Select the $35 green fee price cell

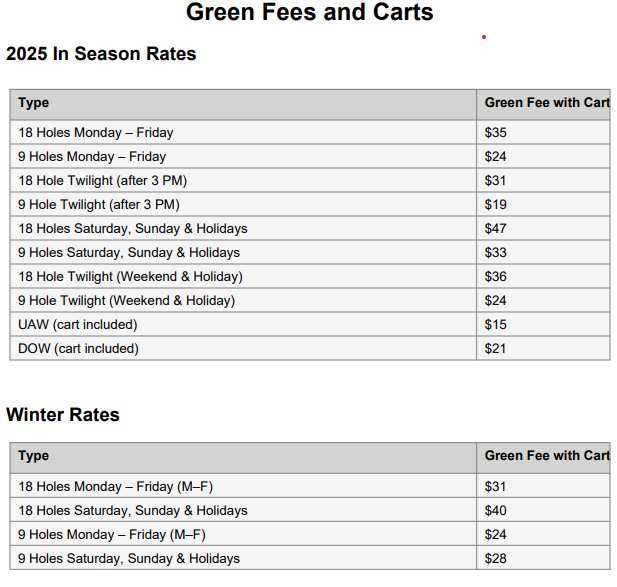coord(496,133)
